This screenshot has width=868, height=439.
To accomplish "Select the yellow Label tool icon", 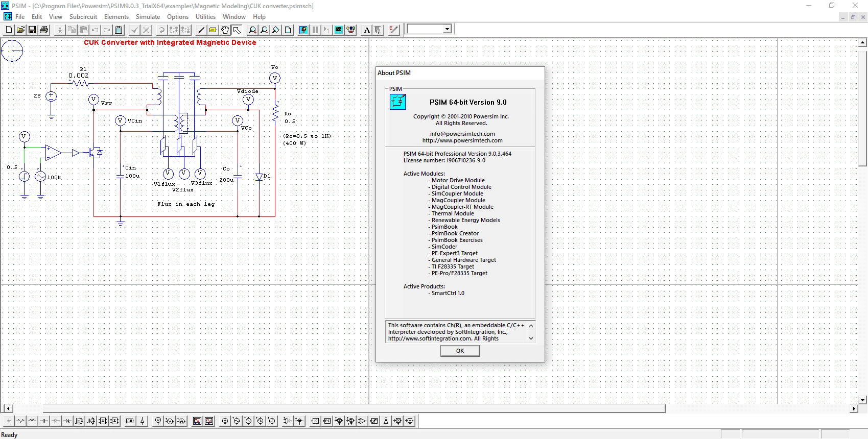I will click(213, 30).
